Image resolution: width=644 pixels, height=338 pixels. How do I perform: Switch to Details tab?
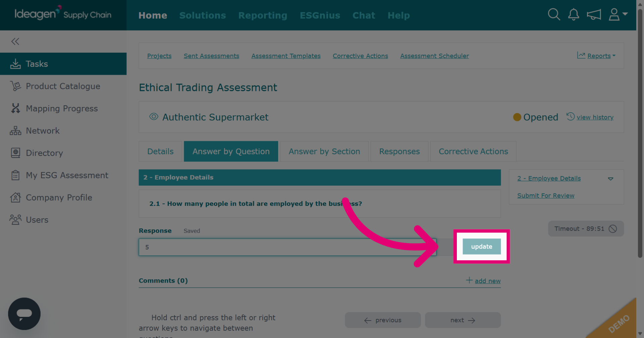pyautogui.click(x=160, y=152)
